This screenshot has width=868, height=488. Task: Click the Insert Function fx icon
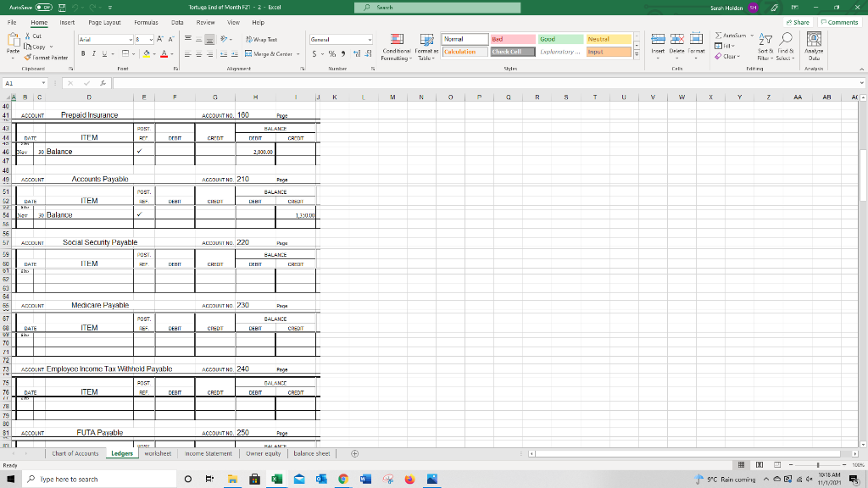tap(103, 83)
